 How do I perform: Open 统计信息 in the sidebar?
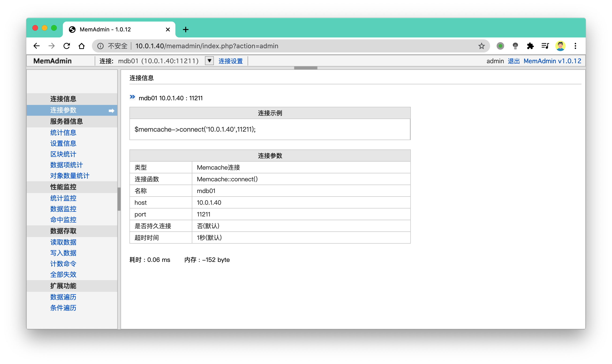[63, 133]
